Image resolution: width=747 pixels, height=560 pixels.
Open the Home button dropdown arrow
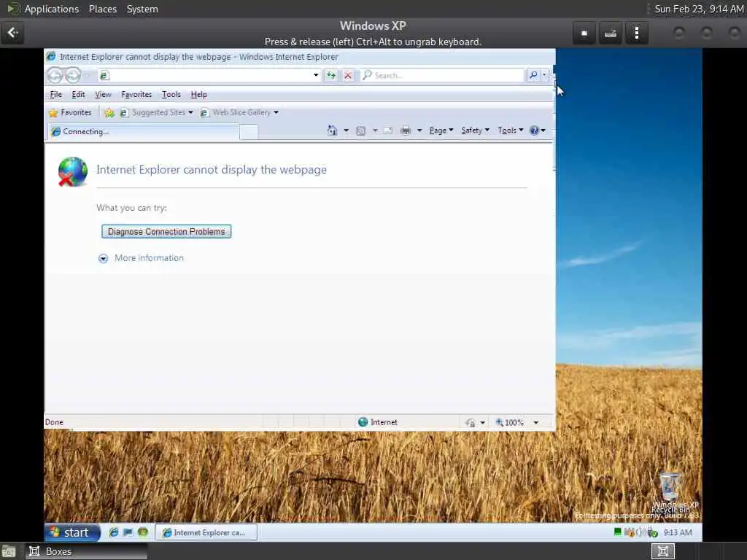tap(347, 131)
